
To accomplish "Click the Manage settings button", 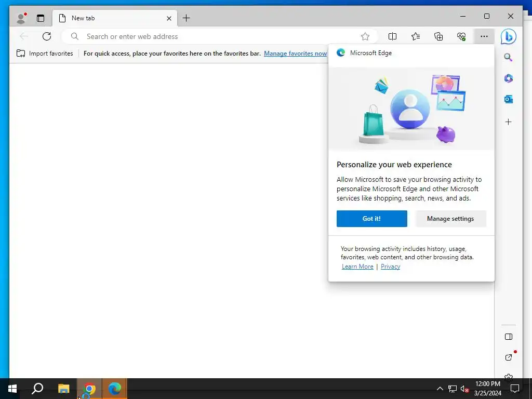I will coord(450,219).
